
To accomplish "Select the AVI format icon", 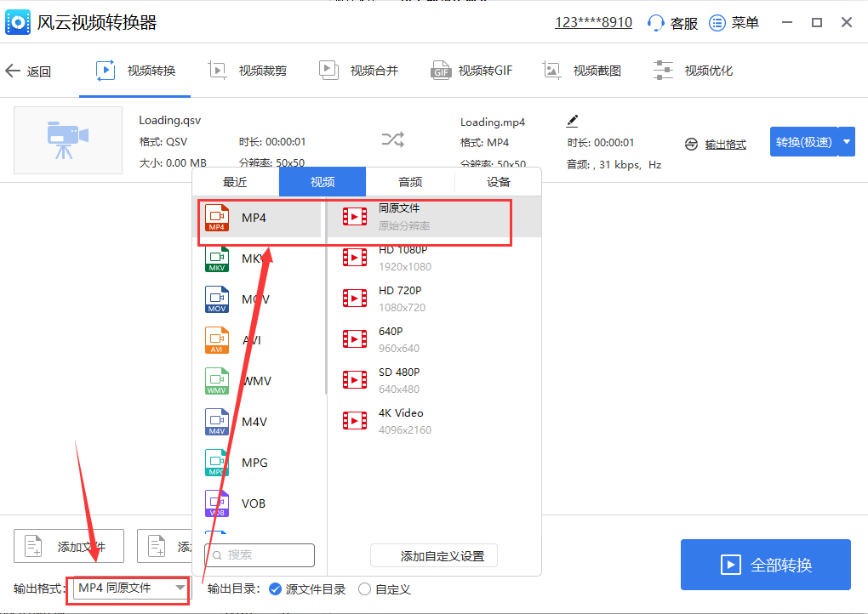I will [x=217, y=339].
